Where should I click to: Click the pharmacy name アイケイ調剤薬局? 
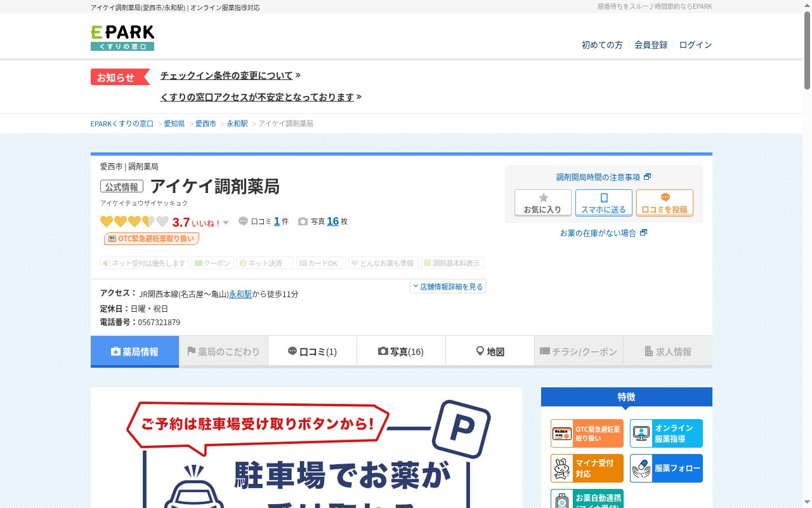point(214,186)
